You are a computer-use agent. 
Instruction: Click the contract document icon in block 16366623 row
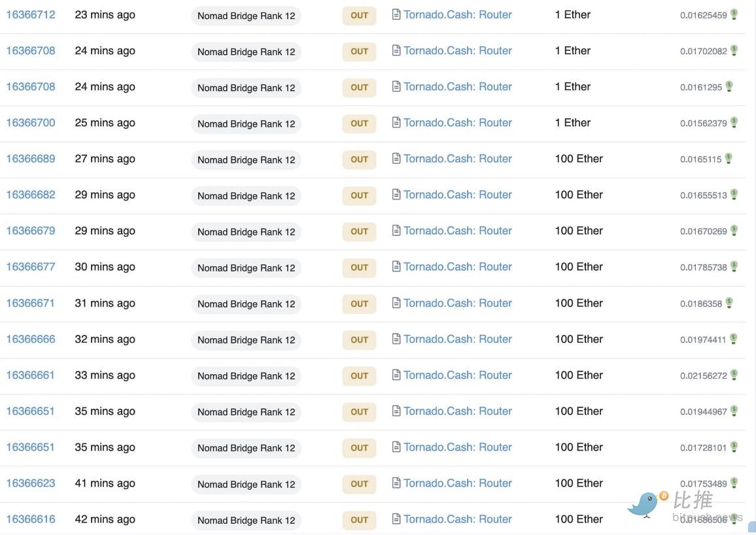click(396, 483)
